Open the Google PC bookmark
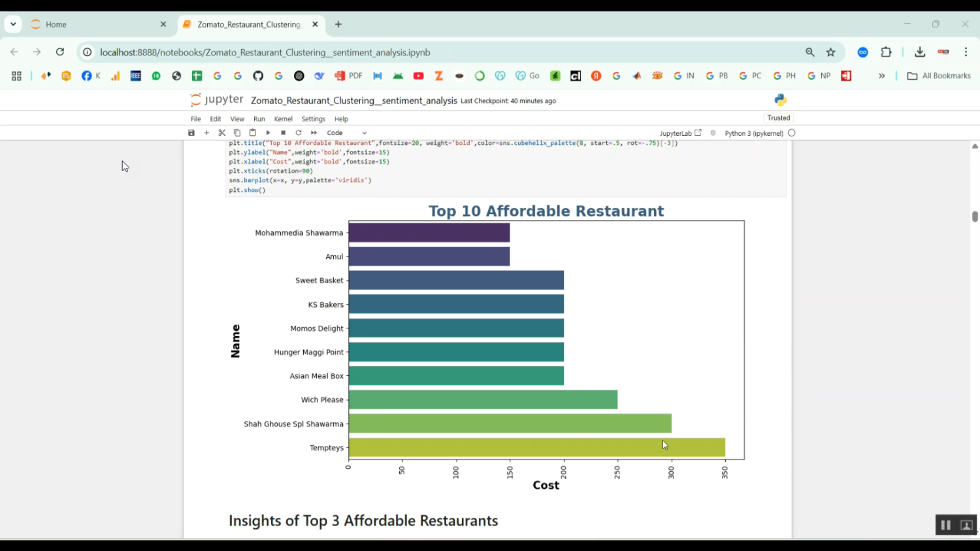Image resolution: width=980 pixels, height=551 pixels. [x=750, y=76]
